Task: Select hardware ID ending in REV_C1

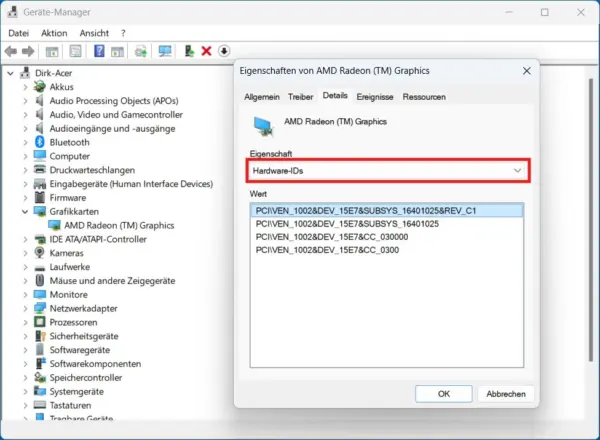Action: [x=386, y=210]
